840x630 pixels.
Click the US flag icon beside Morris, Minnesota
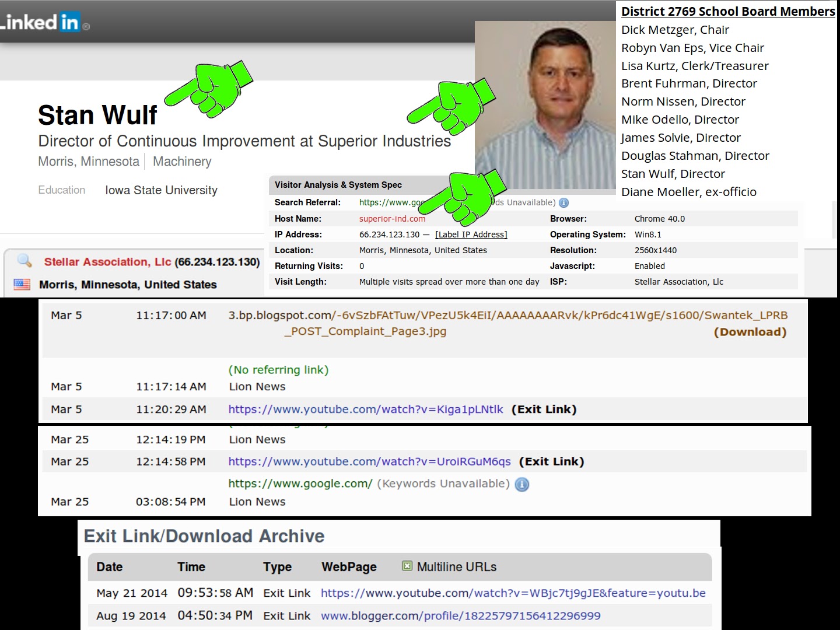[22, 285]
